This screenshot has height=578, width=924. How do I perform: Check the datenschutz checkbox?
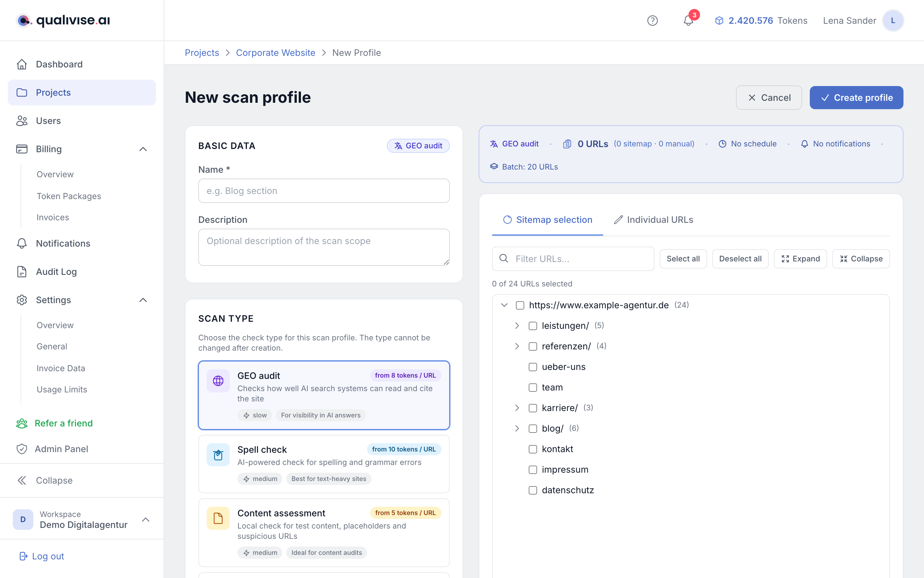coord(533,490)
